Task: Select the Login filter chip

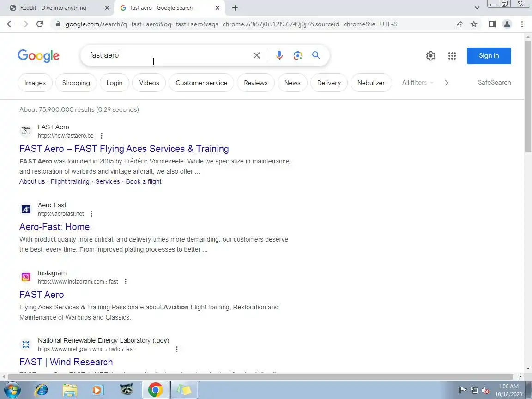Action: coord(115,83)
